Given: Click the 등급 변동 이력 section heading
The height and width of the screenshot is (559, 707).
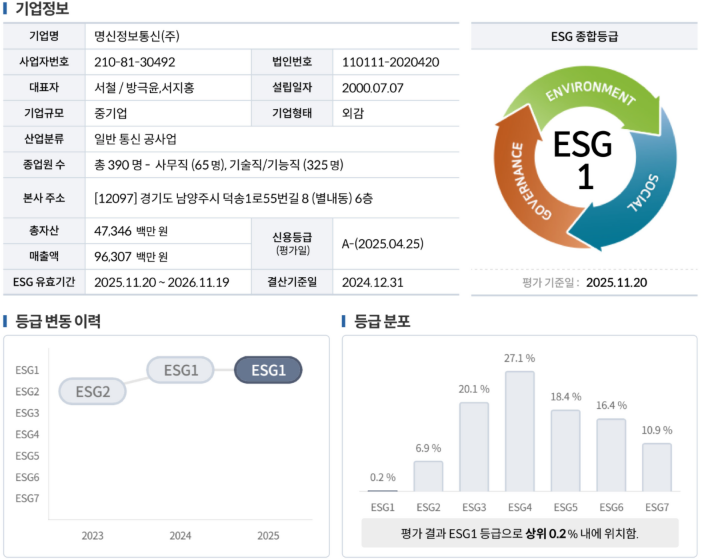Looking at the screenshot, I should click(57, 321).
